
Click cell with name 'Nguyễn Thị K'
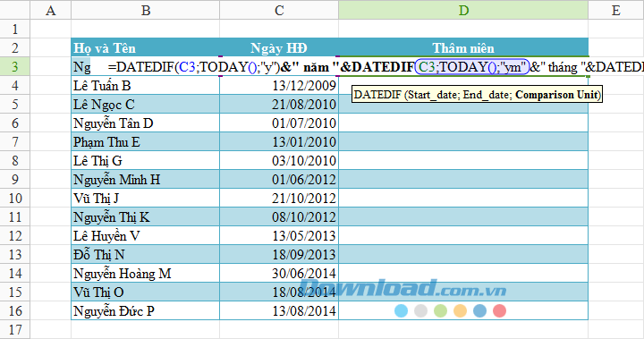[146, 217]
